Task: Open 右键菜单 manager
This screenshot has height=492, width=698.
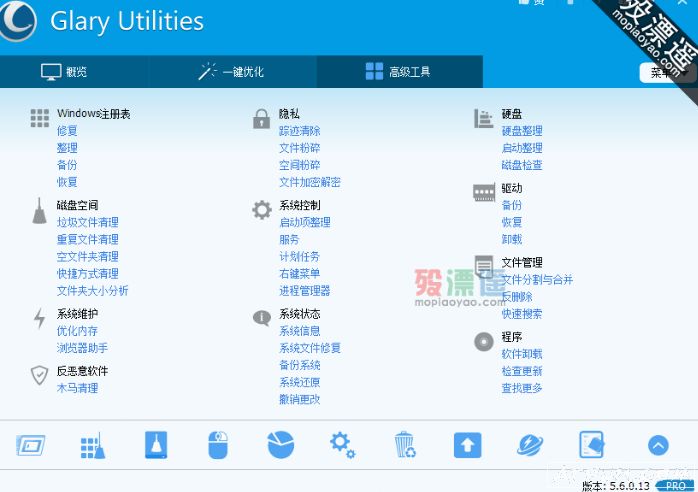Action: click(x=300, y=273)
